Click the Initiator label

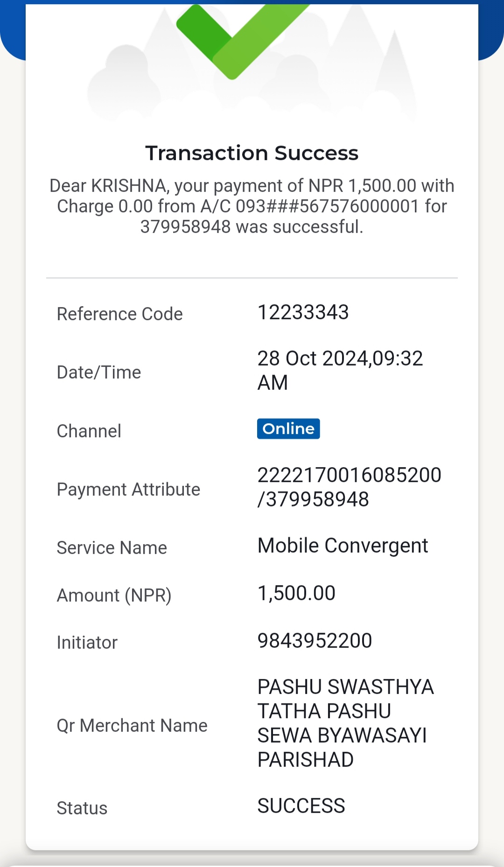point(87,643)
